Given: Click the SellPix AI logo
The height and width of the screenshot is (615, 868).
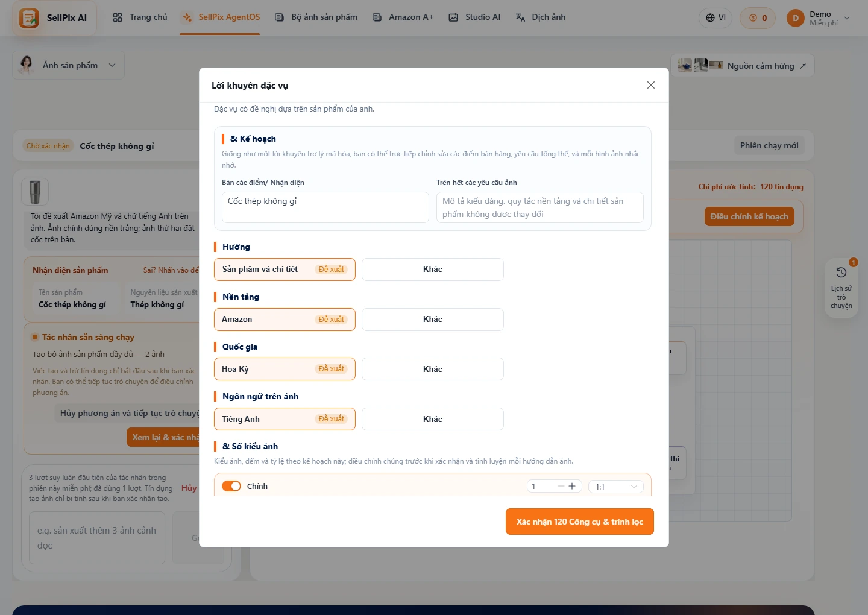Looking at the screenshot, I should 54,17.
